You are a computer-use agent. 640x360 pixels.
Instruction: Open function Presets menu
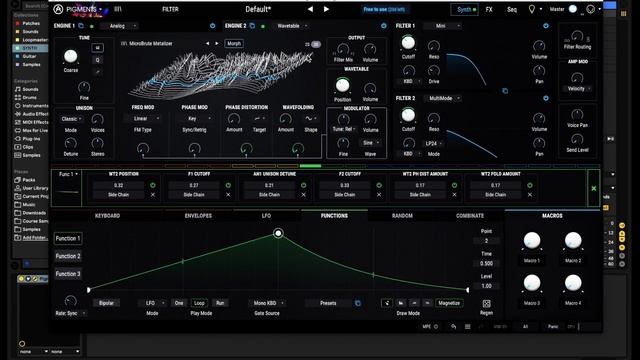pyautogui.click(x=329, y=303)
